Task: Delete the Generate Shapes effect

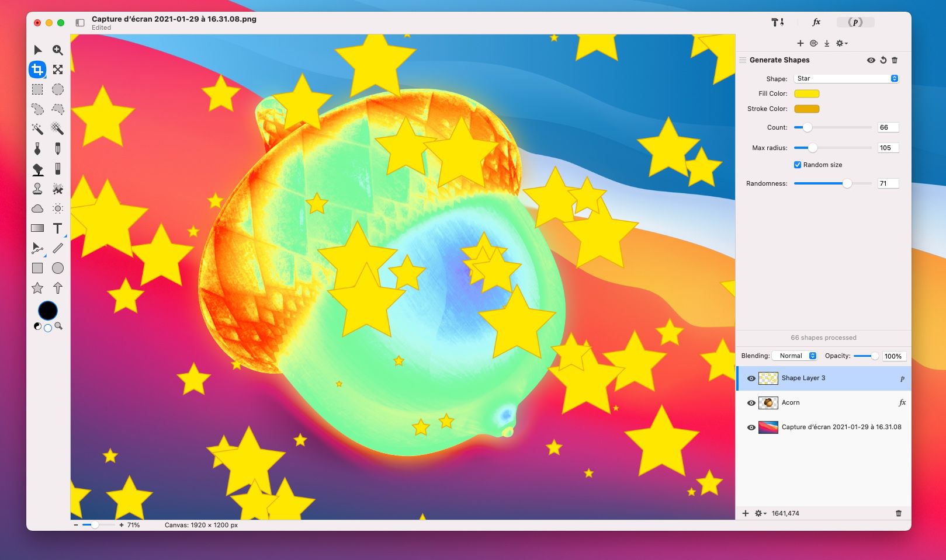Action: click(x=895, y=60)
